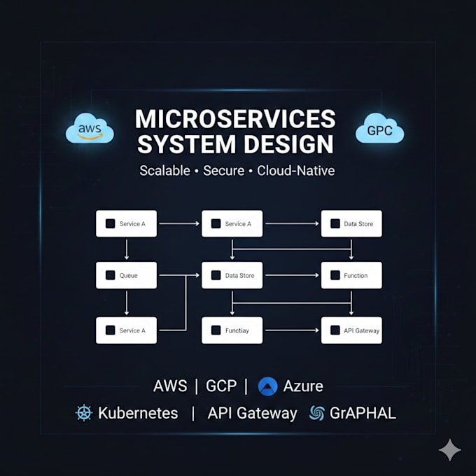Click the square icon in the Function box
Viewport: 476px width, 476px height.
[x=335, y=275]
